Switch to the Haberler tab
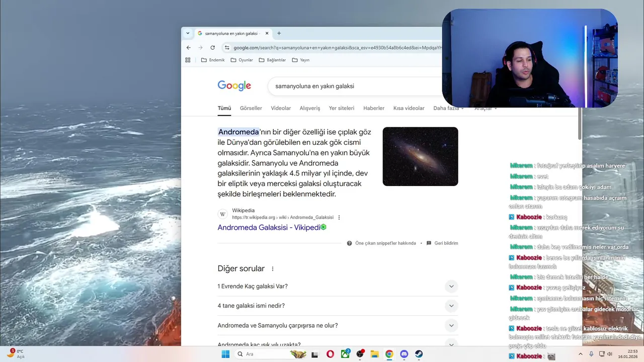 (x=374, y=108)
